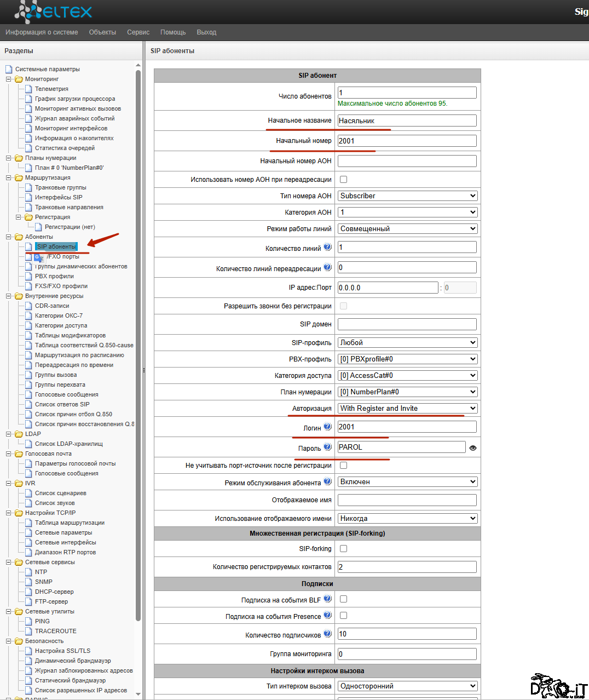Click Начальное название input field
This screenshot has width=589, height=700.
click(x=407, y=121)
